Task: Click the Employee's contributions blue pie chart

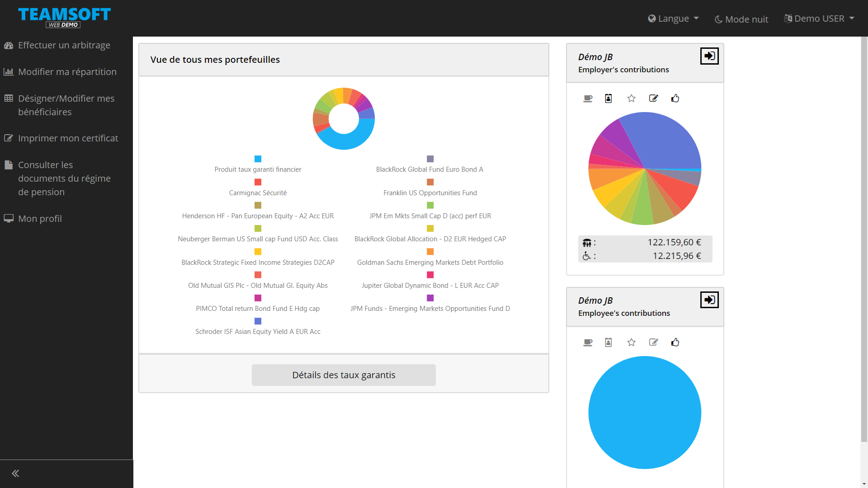Action: [x=645, y=413]
